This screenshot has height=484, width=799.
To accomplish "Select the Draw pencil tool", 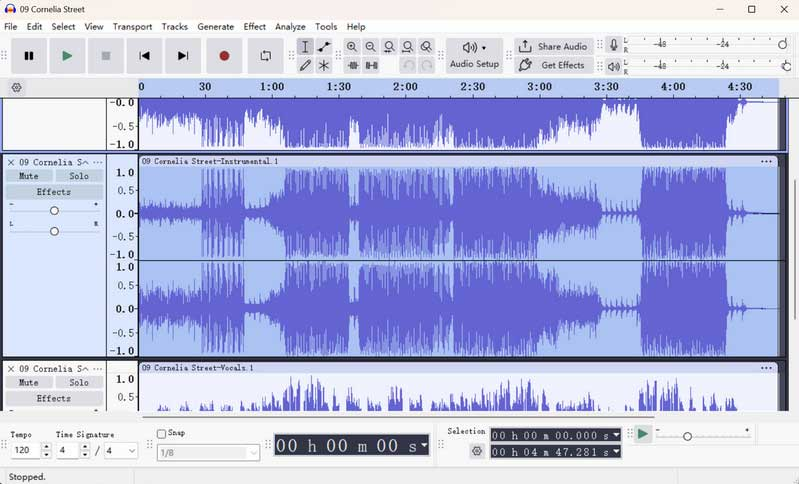I will coord(305,65).
